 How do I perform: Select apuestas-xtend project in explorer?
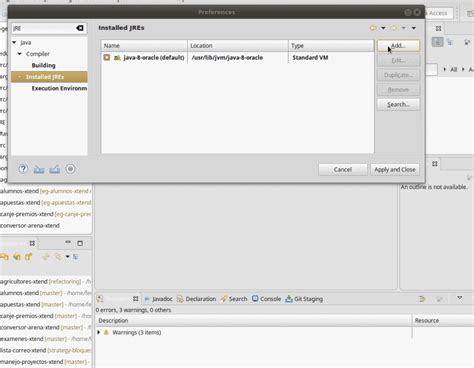(45, 203)
